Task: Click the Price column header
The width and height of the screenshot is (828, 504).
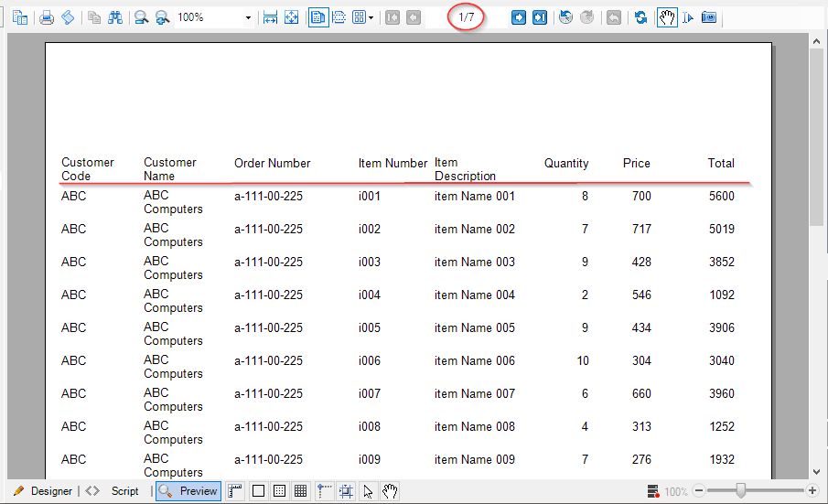Action: coord(636,163)
